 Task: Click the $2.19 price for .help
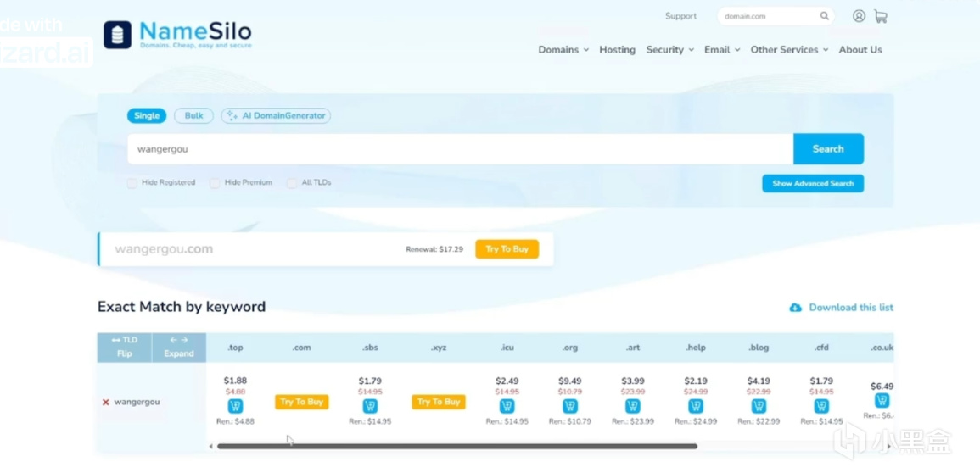pyautogui.click(x=696, y=381)
